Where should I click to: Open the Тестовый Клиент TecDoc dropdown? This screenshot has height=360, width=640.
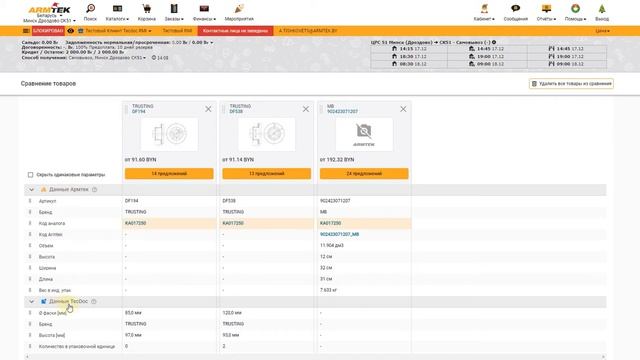pyautogui.click(x=118, y=31)
